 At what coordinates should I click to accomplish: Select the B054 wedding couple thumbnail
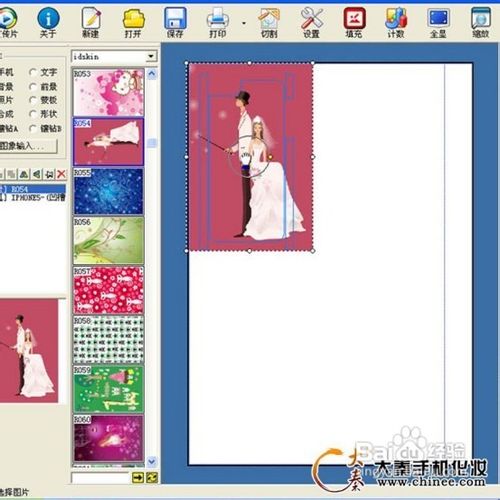pos(109,141)
